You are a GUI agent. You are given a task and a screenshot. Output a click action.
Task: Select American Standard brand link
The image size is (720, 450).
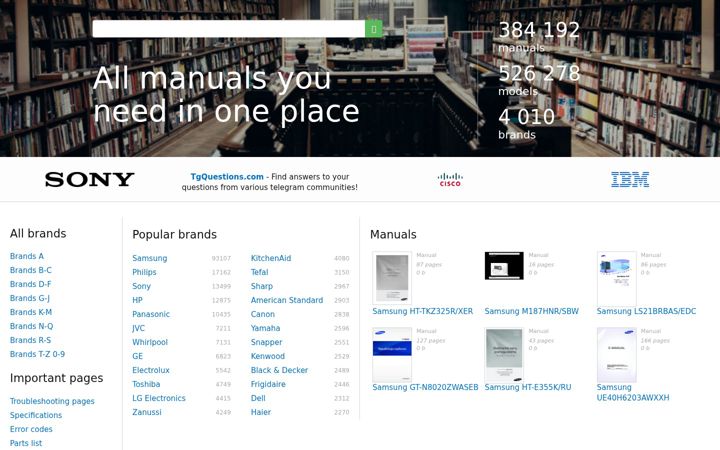tap(287, 300)
